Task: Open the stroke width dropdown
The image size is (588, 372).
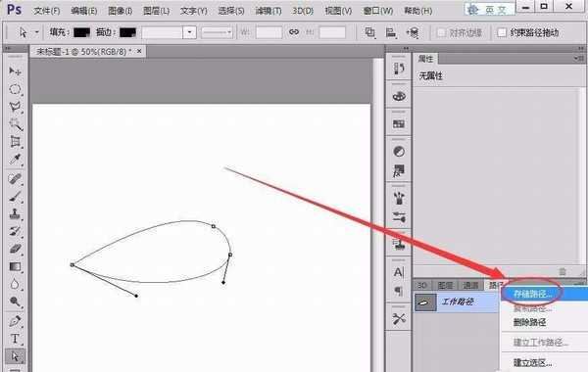Action: coord(189,32)
